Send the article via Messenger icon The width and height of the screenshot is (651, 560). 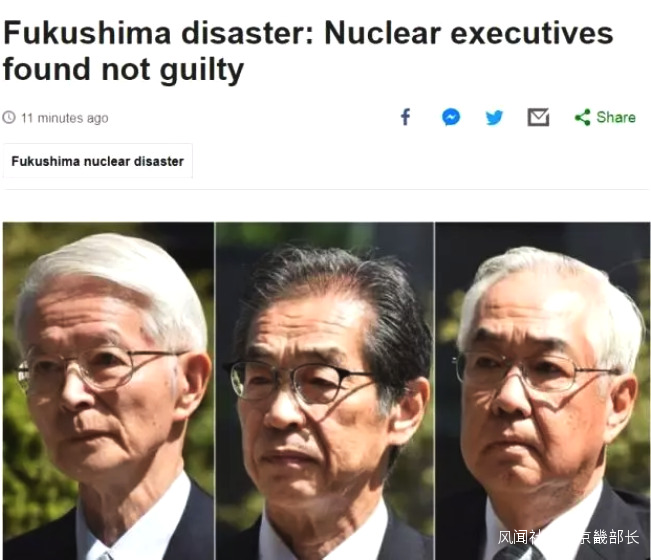coord(451,117)
